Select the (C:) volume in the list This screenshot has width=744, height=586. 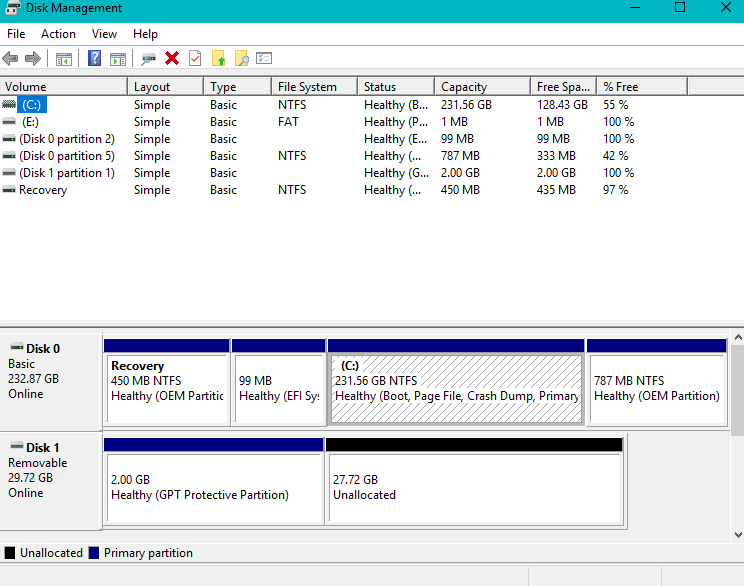coord(32,104)
